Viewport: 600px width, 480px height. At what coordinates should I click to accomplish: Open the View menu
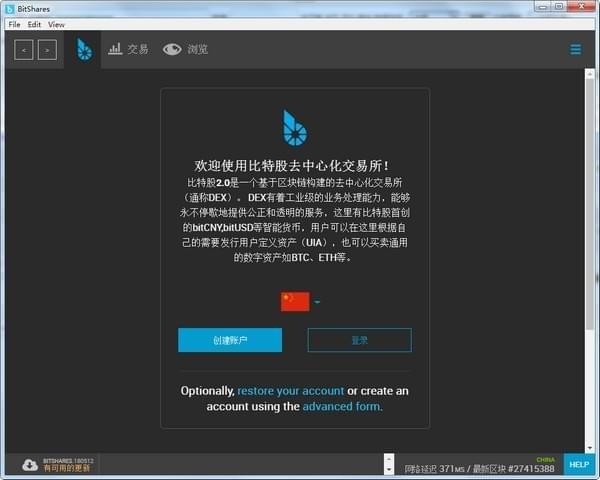[x=56, y=24]
